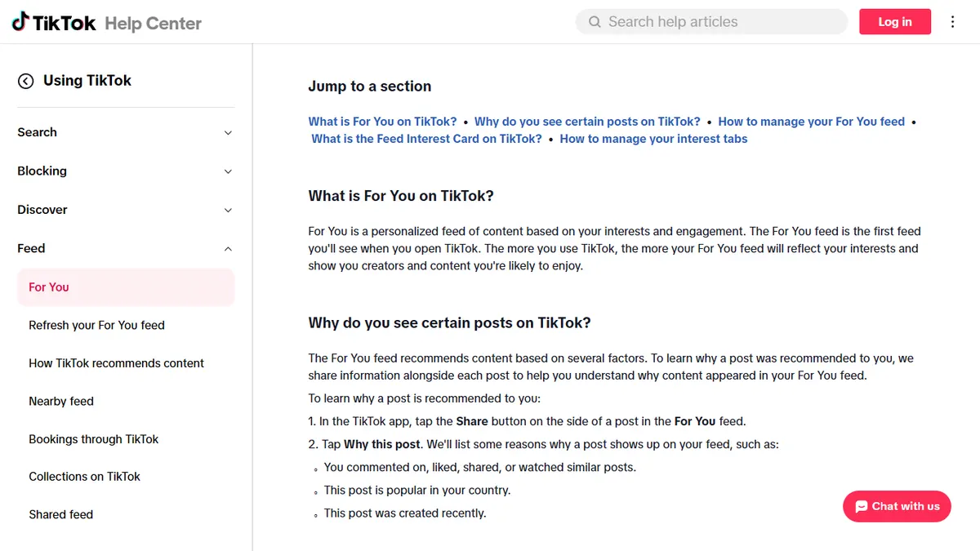Expand the Blocking section chevron
980x551 pixels.
228,171
